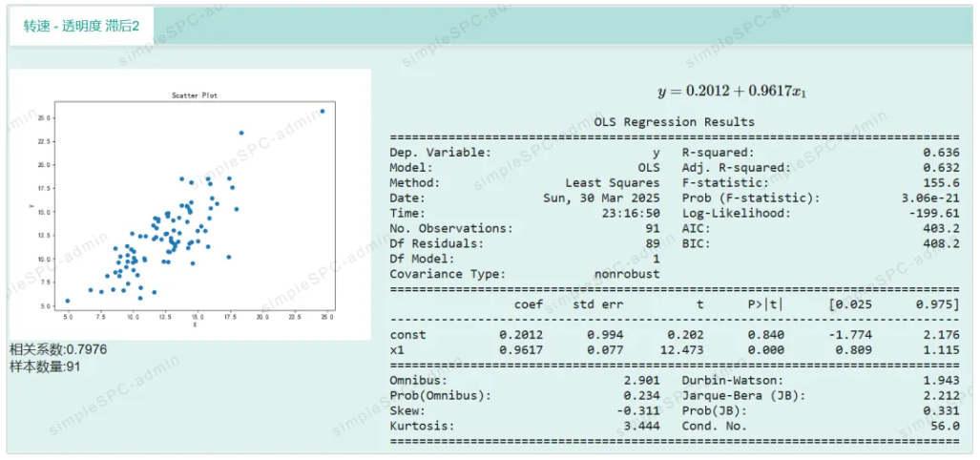980x460 pixels.
Task: Select the 转速 - 透明度 滞后2 tab
Action: tap(82, 26)
